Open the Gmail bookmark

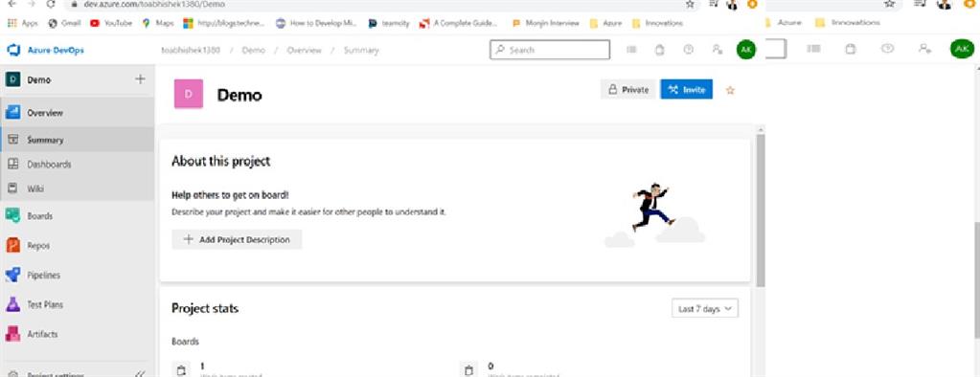65,23
